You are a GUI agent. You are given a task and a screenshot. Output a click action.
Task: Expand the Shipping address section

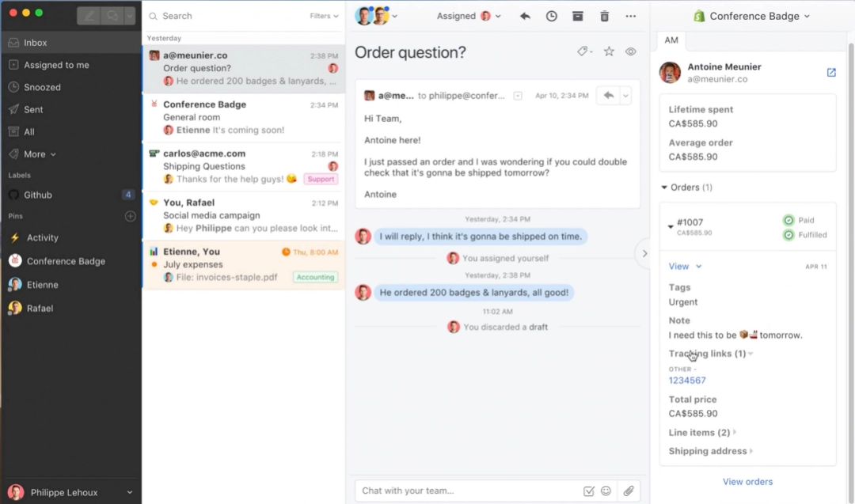710,451
